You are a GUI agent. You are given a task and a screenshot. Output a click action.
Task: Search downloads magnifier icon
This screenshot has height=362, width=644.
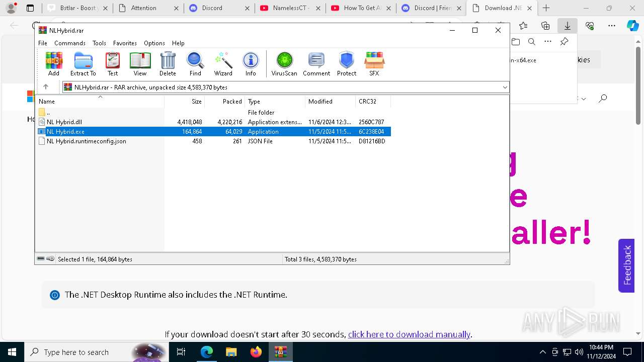coord(532,42)
